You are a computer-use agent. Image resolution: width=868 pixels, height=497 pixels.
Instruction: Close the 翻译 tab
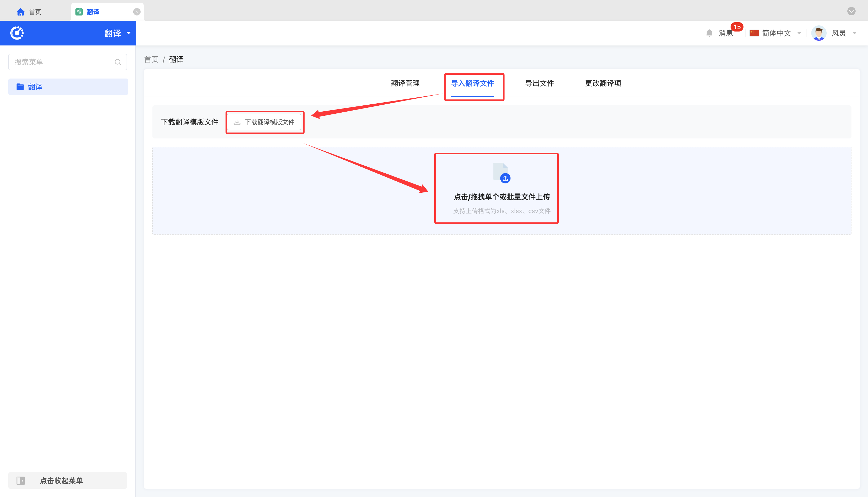click(137, 12)
